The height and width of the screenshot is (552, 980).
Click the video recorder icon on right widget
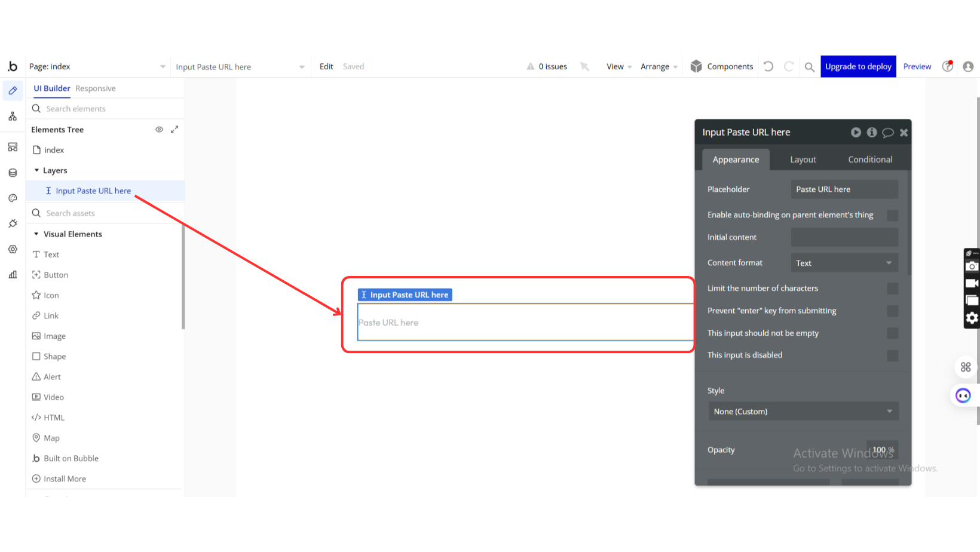click(x=972, y=283)
